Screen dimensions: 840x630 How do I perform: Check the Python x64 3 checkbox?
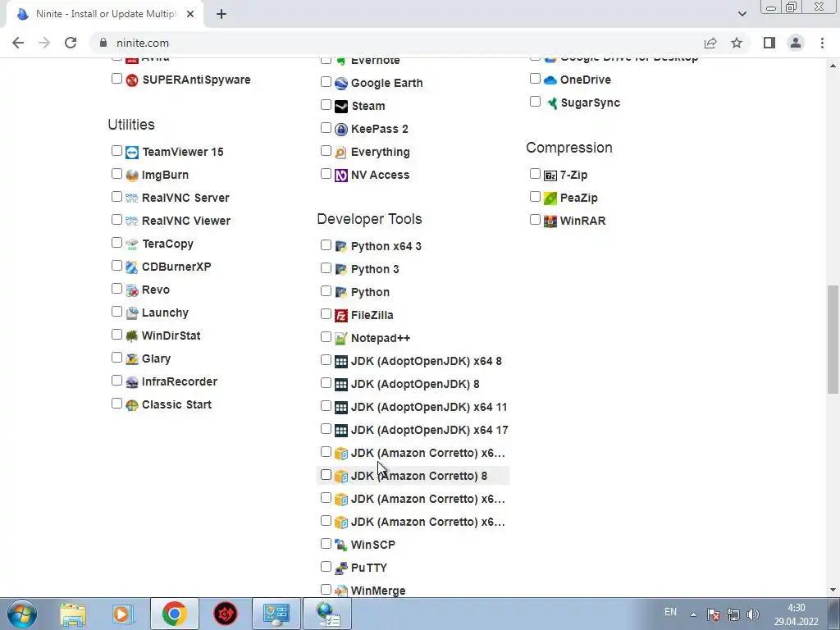pos(326,245)
